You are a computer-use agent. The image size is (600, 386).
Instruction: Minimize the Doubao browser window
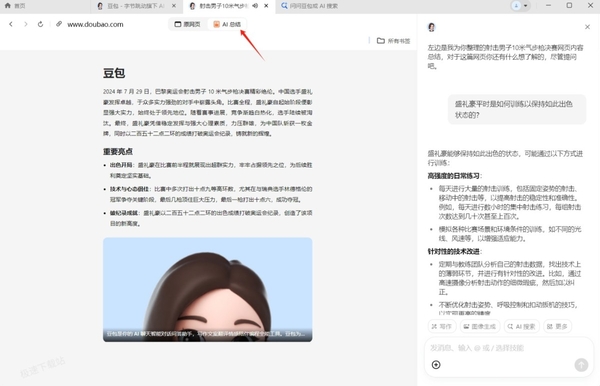548,5
